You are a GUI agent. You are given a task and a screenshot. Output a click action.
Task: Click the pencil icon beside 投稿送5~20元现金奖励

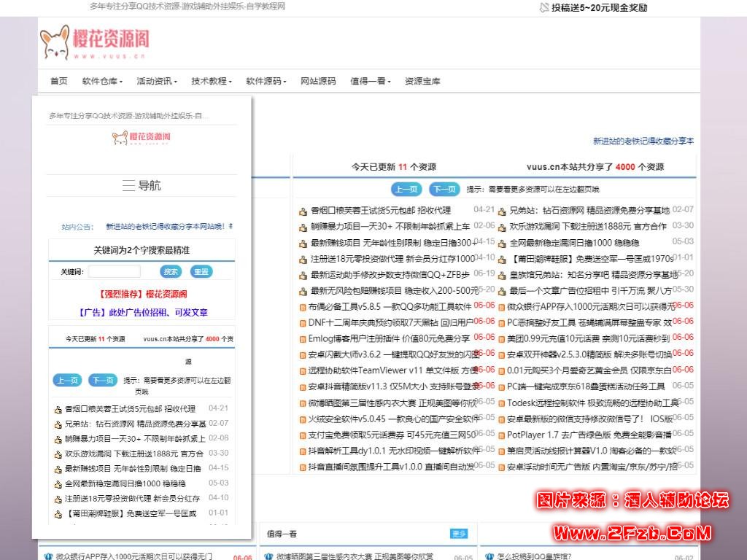[544, 7]
